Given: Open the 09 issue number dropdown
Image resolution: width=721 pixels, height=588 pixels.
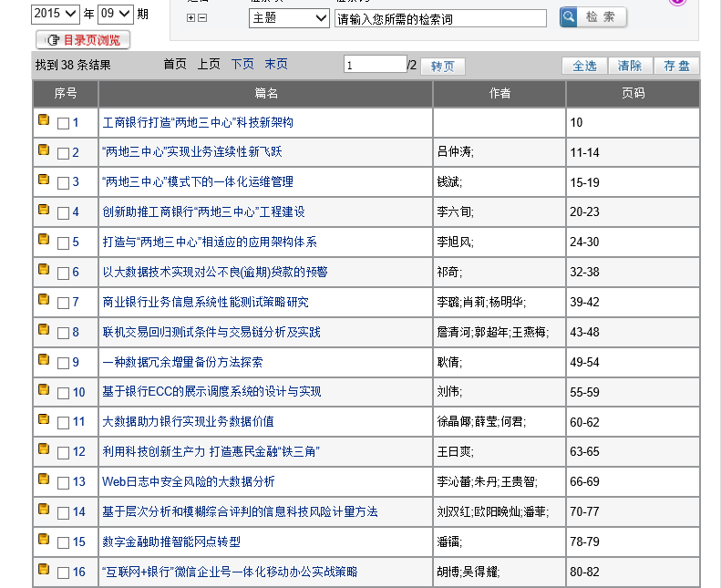Looking at the screenshot, I should click(116, 14).
